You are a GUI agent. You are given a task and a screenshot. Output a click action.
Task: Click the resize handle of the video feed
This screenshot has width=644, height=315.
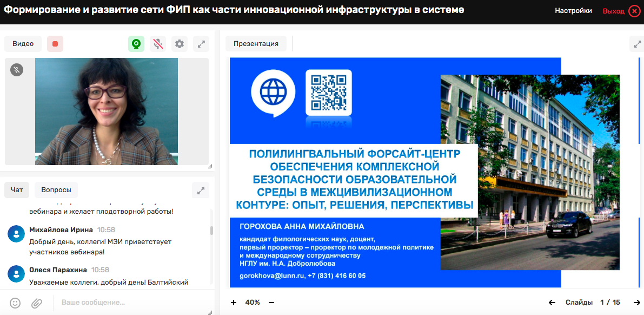click(x=210, y=167)
